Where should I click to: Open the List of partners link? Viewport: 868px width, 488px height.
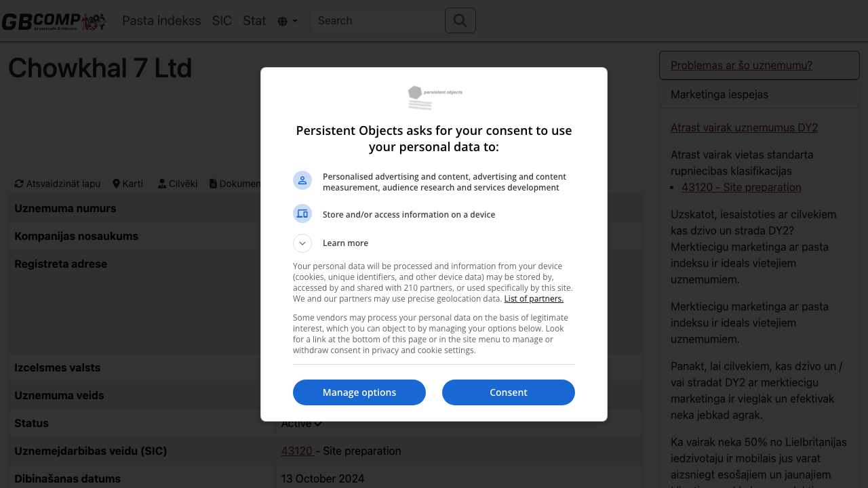[x=534, y=299]
